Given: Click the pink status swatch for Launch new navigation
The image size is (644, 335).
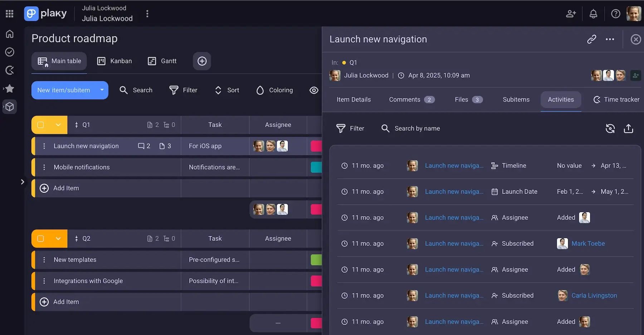Looking at the screenshot, I should 316,146.
